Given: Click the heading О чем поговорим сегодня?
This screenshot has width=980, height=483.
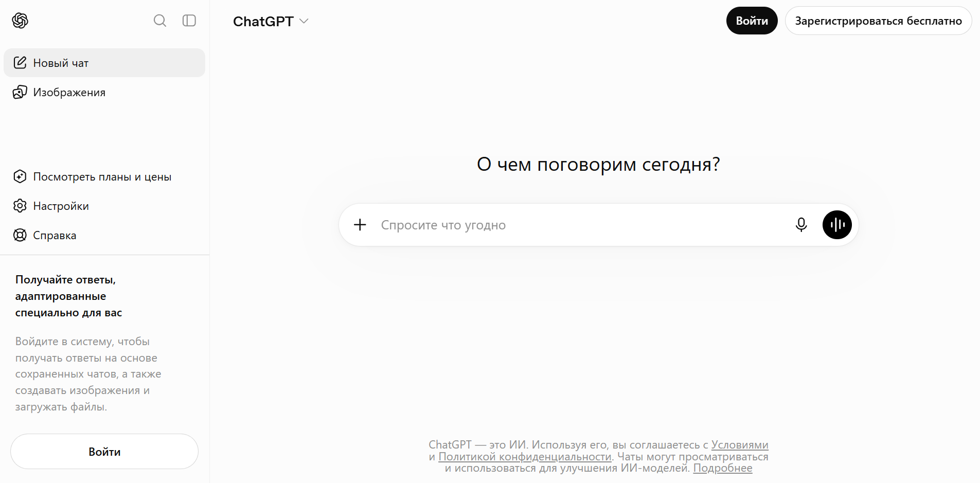Looking at the screenshot, I should [598, 164].
